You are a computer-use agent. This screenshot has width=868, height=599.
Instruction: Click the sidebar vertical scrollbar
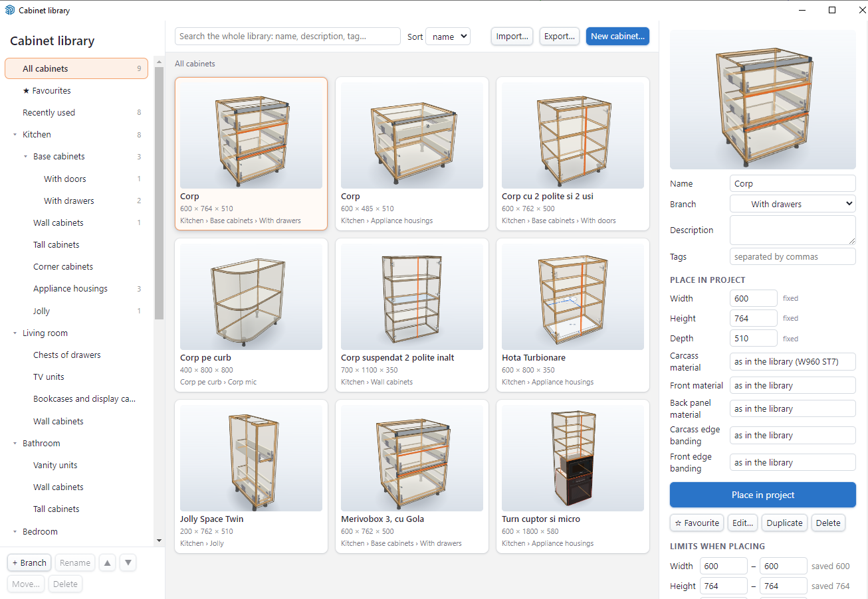point(159,193)
